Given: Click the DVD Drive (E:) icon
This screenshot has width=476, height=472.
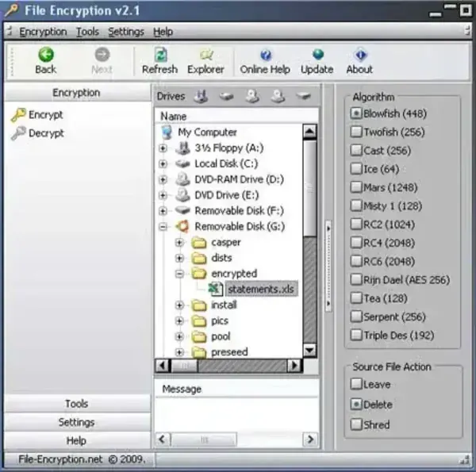Looking at the screenshot, I should coord(182,195).
